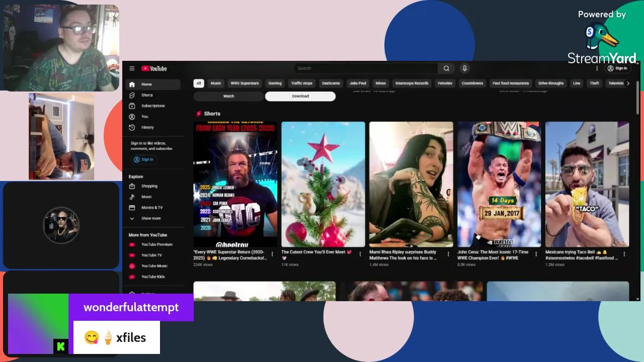Open Subscriptions in the sidebar

pyautogui.click(x=153, y=106)
